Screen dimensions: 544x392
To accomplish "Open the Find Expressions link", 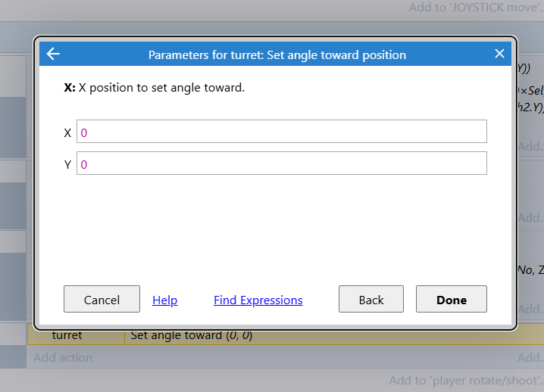I will click(x=258, y=300).
